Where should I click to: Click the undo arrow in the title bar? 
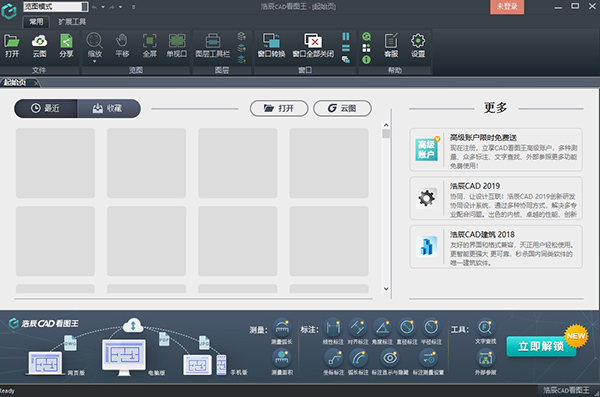coord(95,7)
